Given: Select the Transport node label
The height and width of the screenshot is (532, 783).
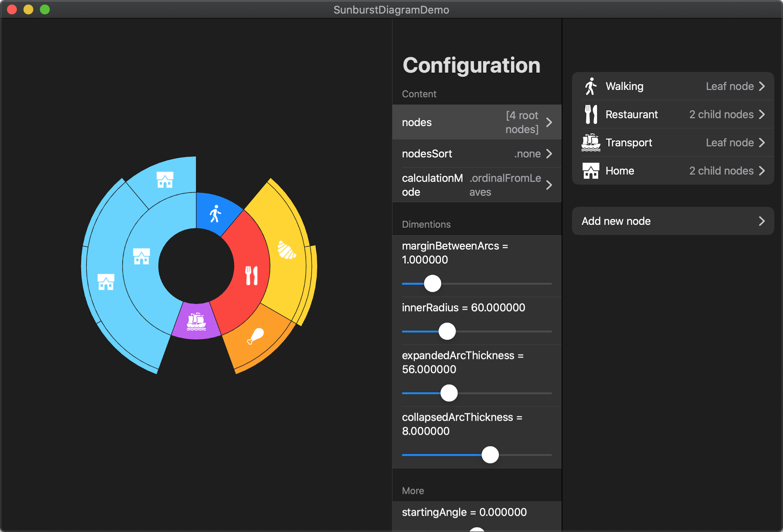Looking at the screenshot, I should pos(629,143).
